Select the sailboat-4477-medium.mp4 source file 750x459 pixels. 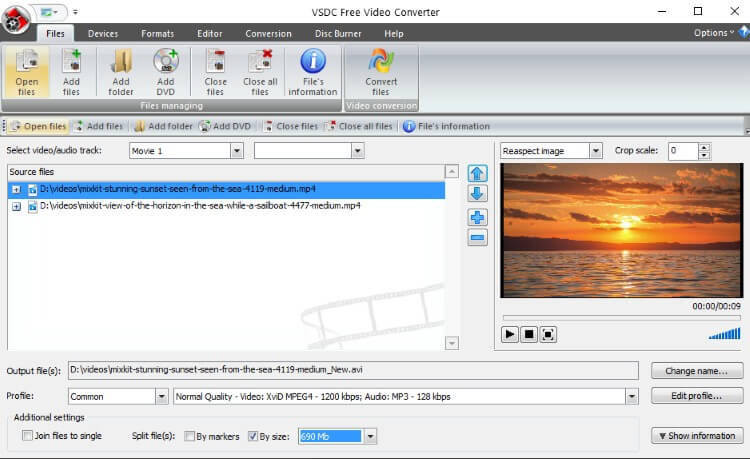(200, 206)
